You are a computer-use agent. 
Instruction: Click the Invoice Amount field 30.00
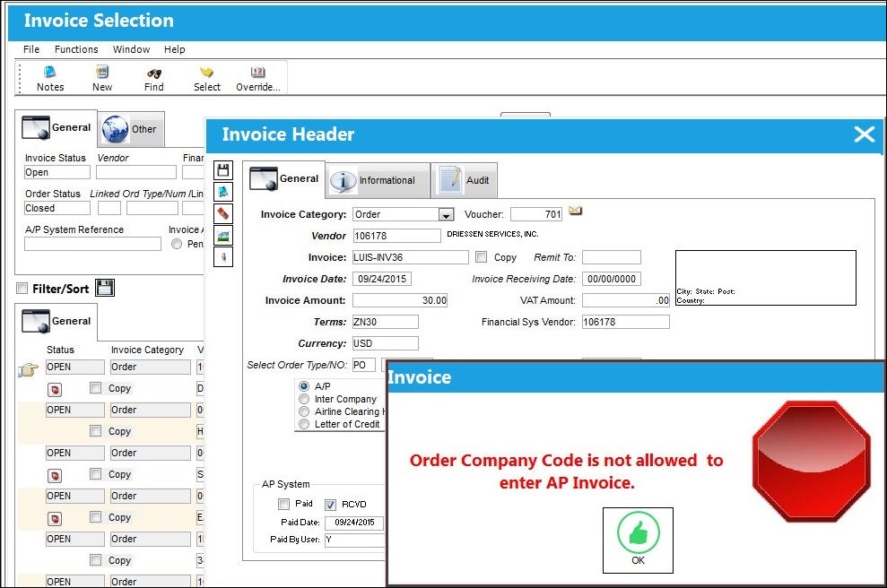400,300
